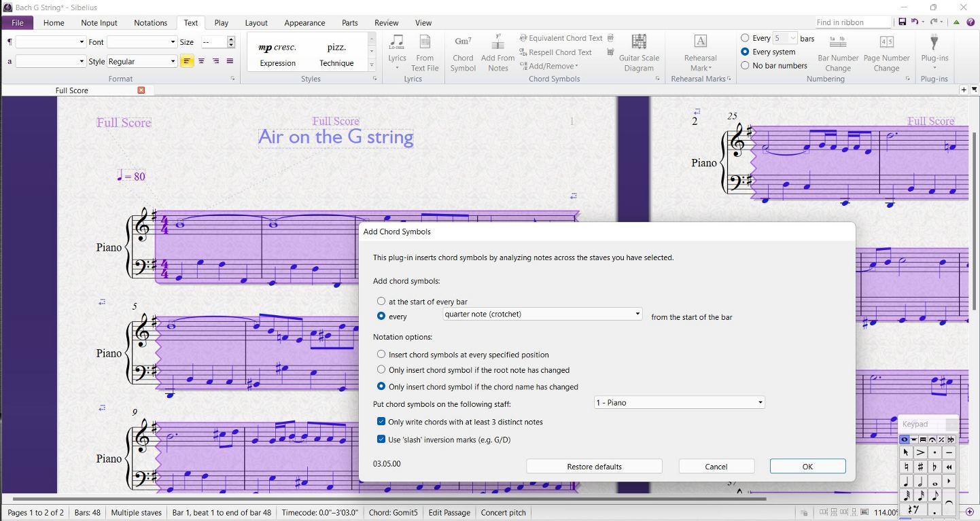Open the Style 'Regular' dropdown
The height and width of the screenshot is (521, 980).
pos(142,61)
